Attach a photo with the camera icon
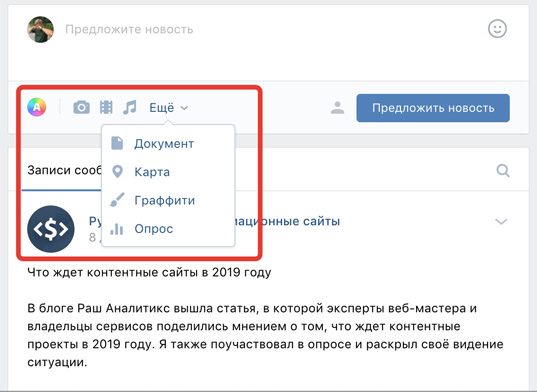 pyautogui.click(x=82, y=108)
